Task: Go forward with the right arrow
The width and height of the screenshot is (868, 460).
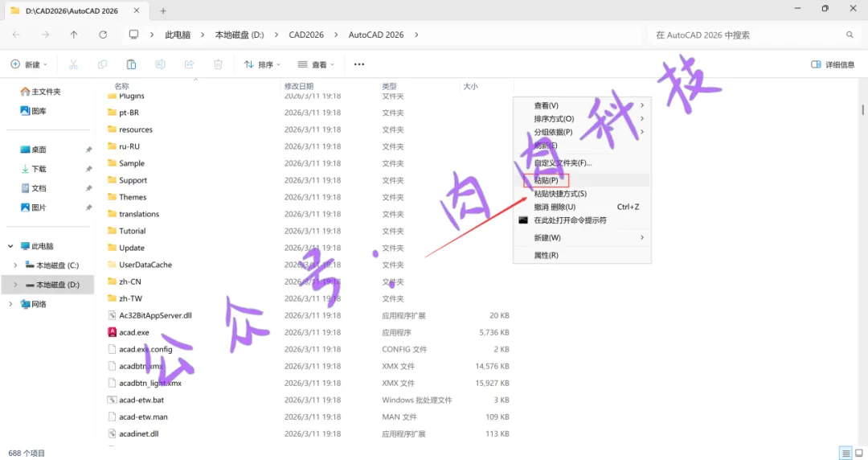Action: (x=45, y=35)
